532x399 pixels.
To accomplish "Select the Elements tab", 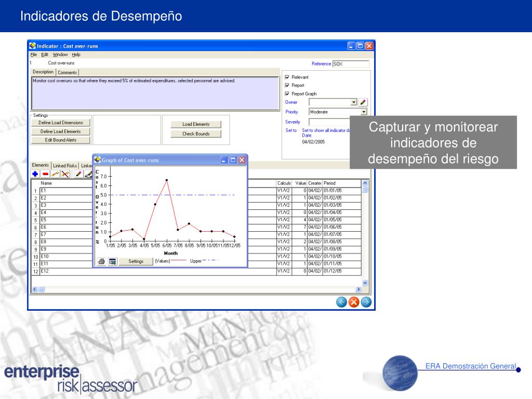I will (41, 165).
